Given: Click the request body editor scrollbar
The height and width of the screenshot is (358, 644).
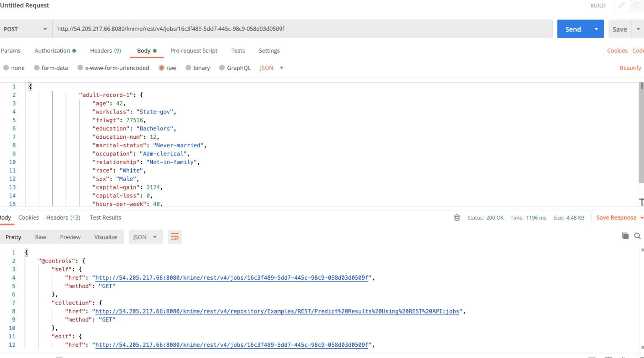Looking at the screenshot, I should click(641, 133).
